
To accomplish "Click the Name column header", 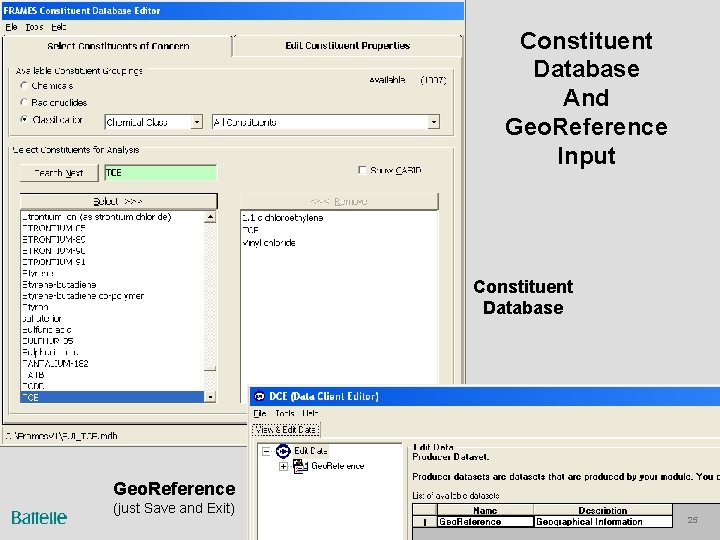I will pos(485,510).
